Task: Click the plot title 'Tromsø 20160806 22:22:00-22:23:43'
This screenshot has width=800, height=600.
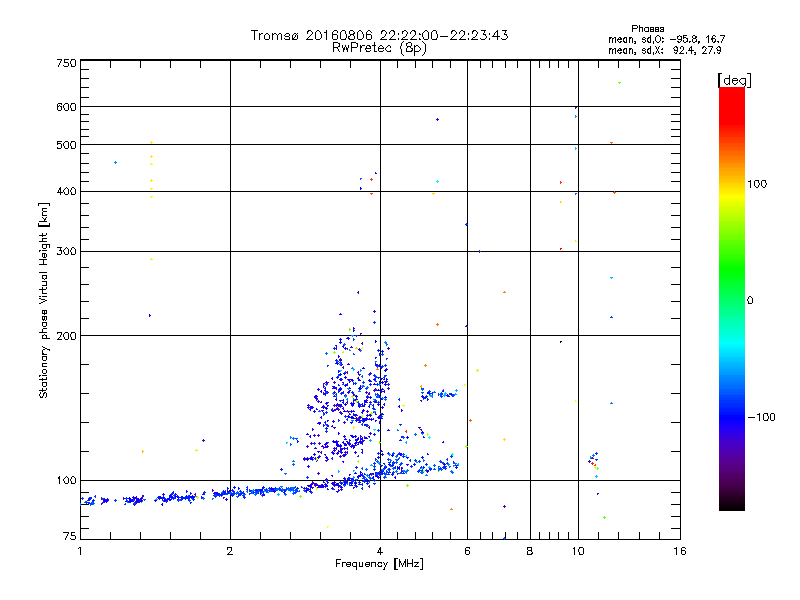Action: (379, 35)
